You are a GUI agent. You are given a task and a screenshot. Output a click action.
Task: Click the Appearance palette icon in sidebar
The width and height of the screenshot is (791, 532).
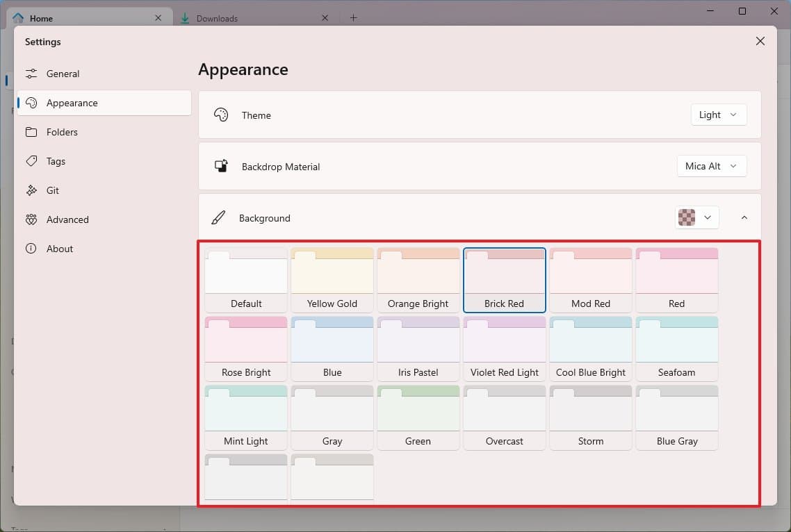pos(32,102)
